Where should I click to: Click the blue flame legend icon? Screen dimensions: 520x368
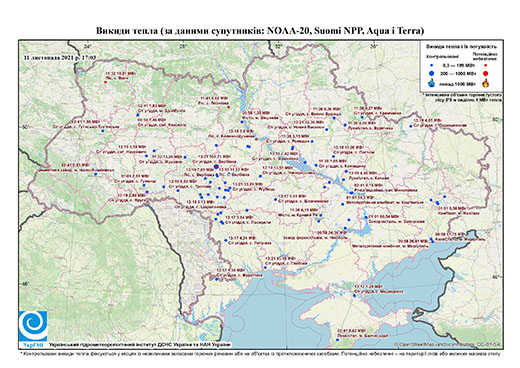432,83
